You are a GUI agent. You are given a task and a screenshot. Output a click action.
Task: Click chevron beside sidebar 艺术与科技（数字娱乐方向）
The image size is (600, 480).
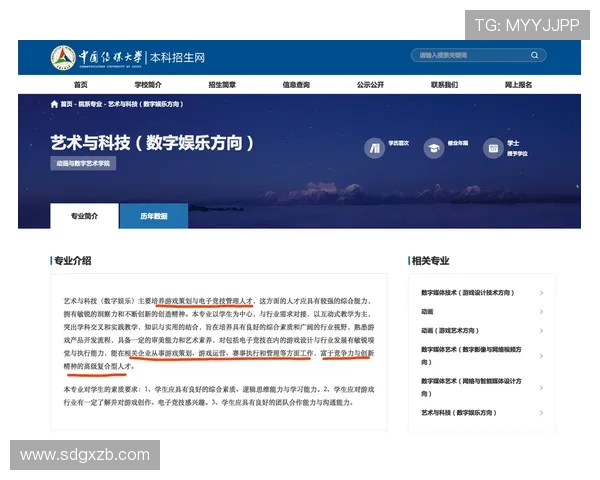[x=541, y=413]
